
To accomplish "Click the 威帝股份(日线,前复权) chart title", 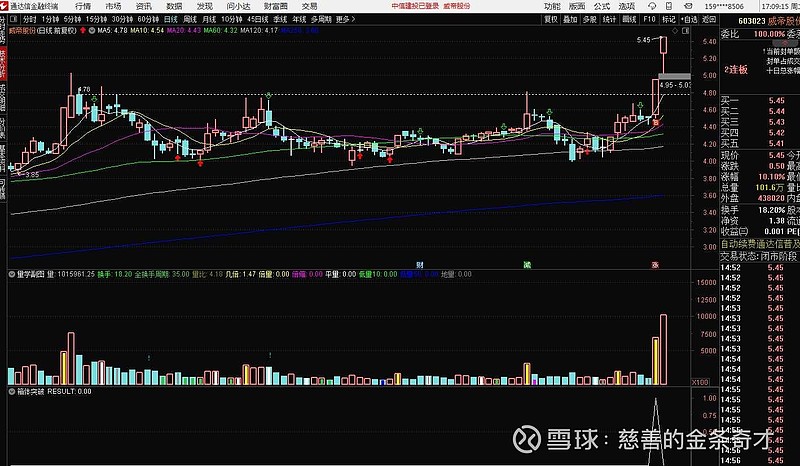I will point(44,31).
